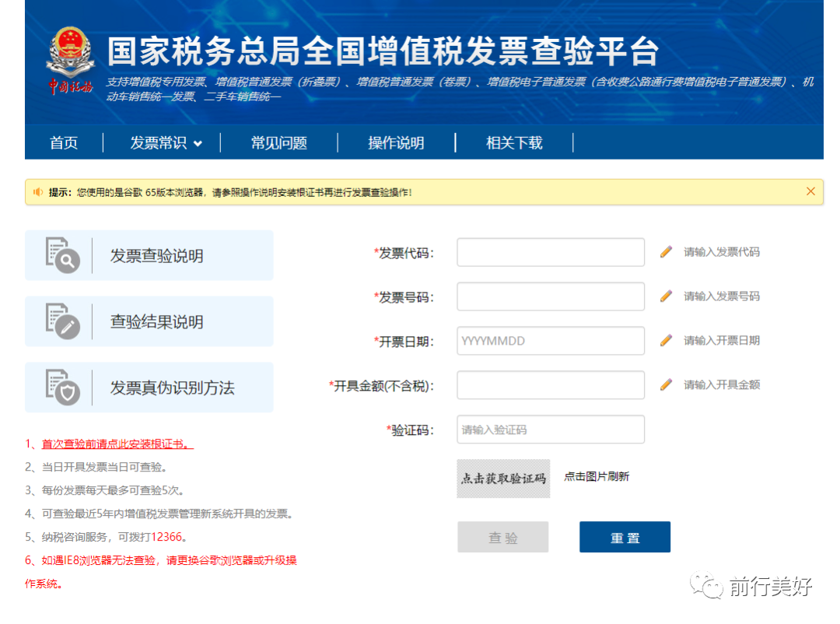The height and width of the screenshot is (624, 840).
Task: Select the 首页 menu item
Action: click(x=63, y=142)
